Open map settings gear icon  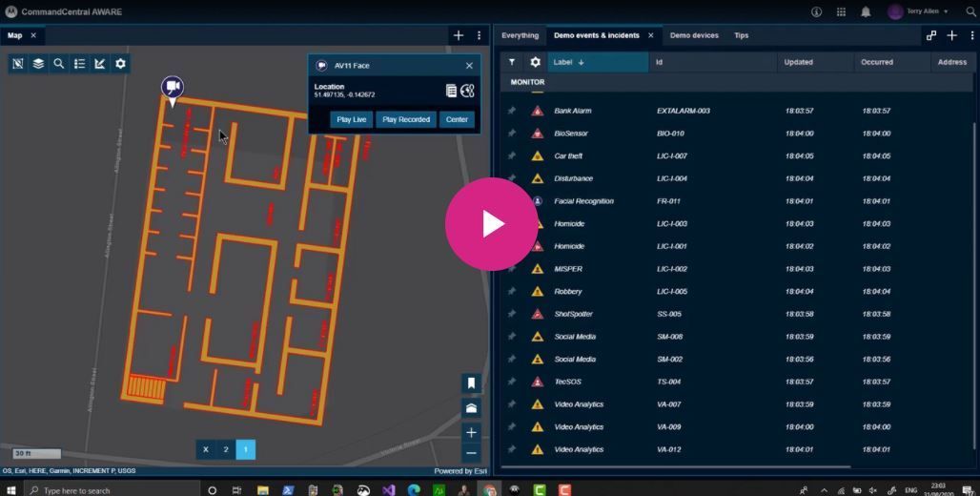(x=120, y=64)
